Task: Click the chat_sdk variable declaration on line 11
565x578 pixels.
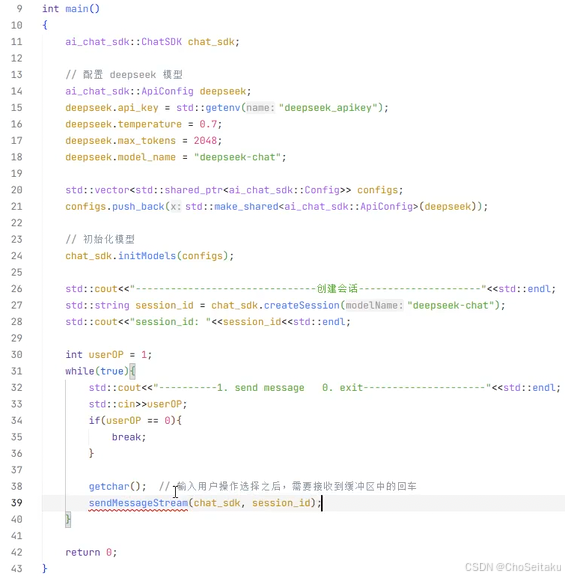Action: 211,42
